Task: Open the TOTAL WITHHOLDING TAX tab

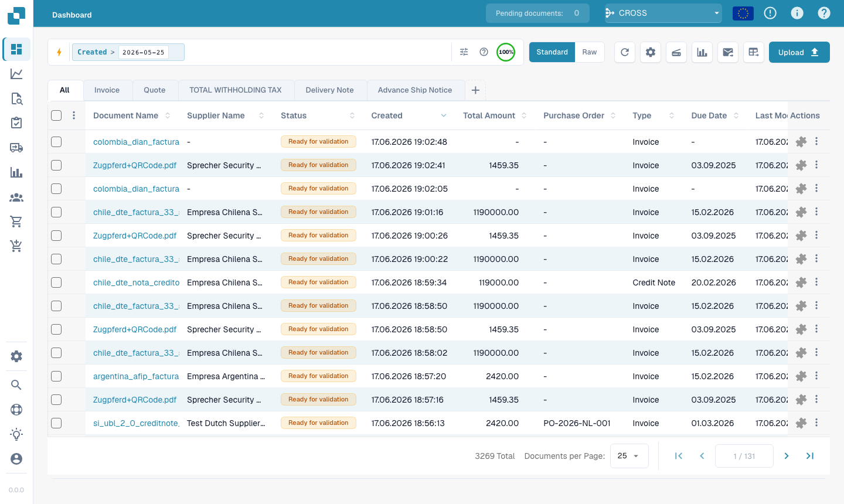Action: 236,90
